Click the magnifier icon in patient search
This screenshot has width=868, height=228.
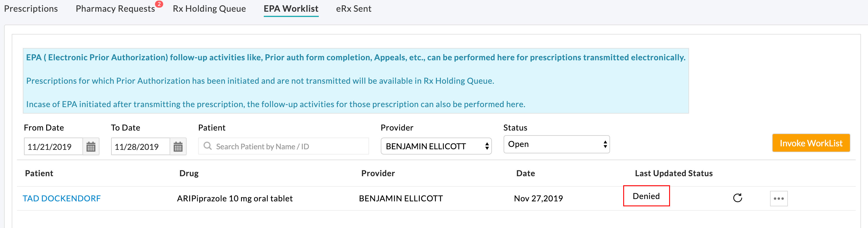(x=208, y=146)
